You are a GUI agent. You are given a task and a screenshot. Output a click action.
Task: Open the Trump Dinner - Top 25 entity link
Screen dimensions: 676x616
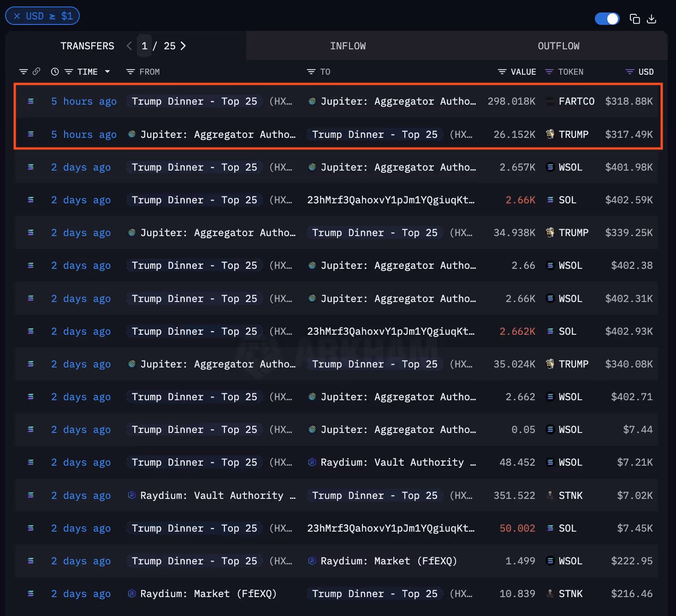click(x=194, y=101)
